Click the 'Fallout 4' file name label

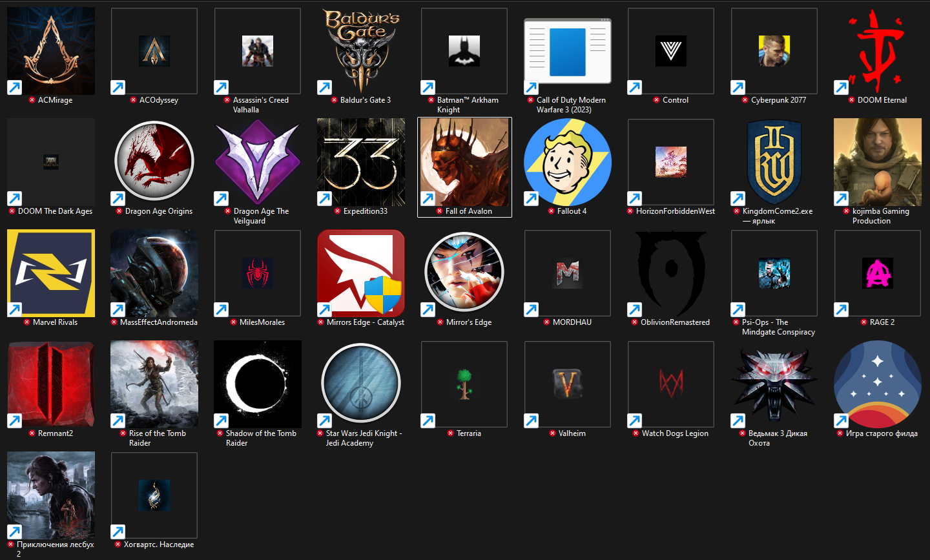point(572,211)
